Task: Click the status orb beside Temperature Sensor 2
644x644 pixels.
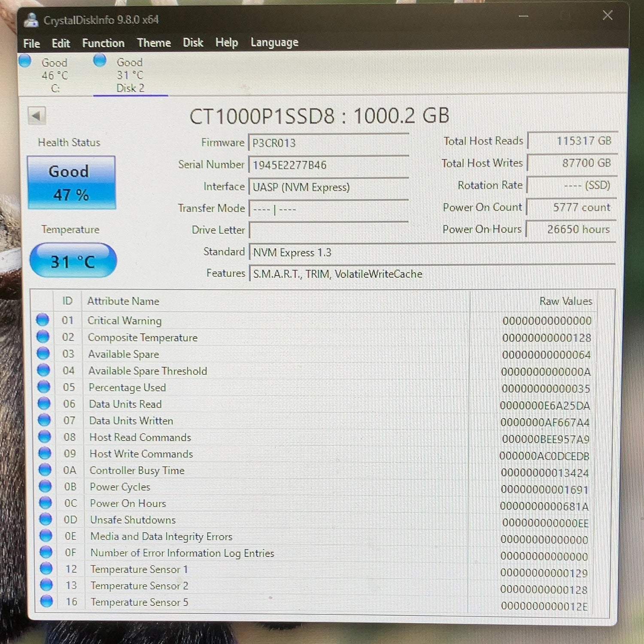Action: click(46, 585)
